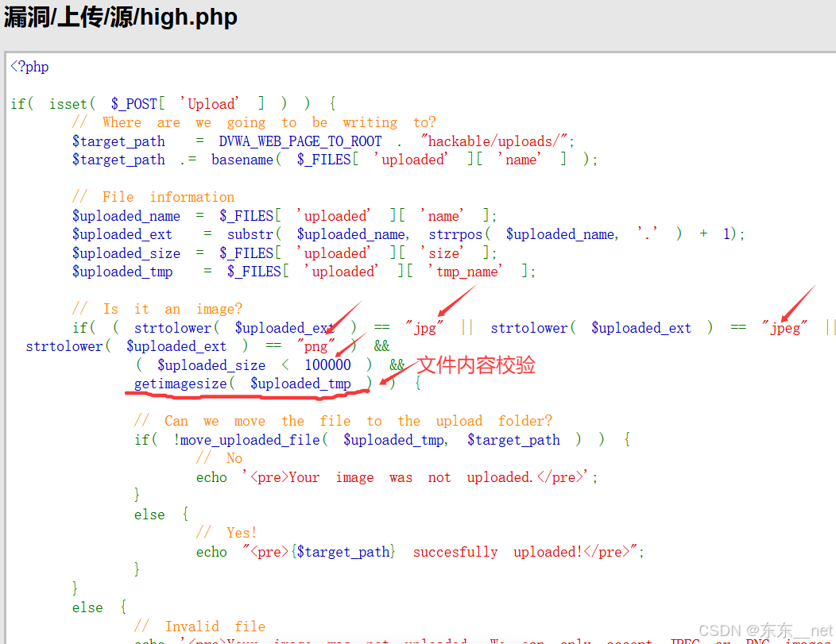Click the comment "Can we move the file to the upload folder?"
Viewport: 836px width, 644px height.
click(x=343, y=421)
